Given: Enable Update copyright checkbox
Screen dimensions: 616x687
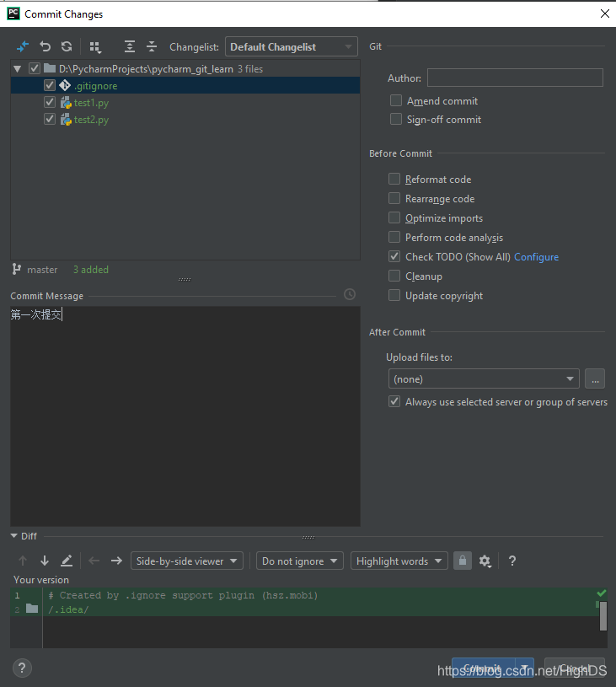Looking at the screenshot, I should click(x=394, y=295).
